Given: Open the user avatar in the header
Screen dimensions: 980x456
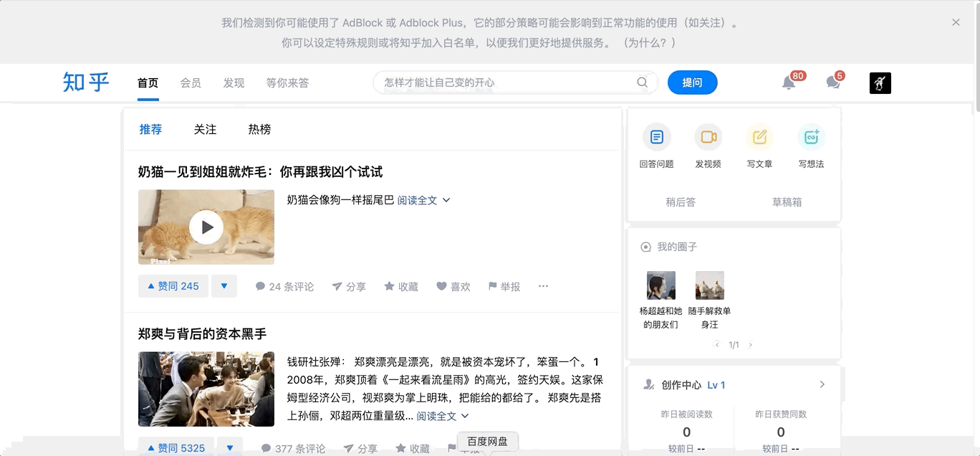Looking at the screenshot, I should pos(880,83).
